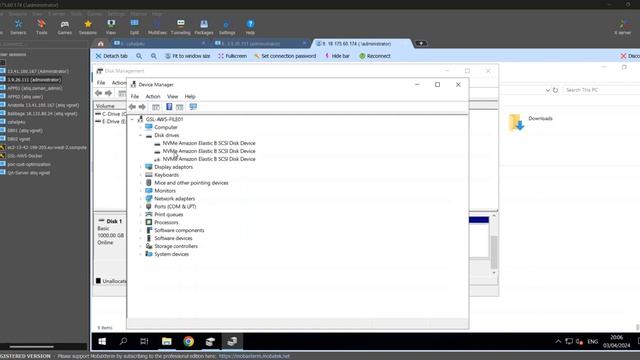
Task: Click Set connection password
Action: coord(285,56)
